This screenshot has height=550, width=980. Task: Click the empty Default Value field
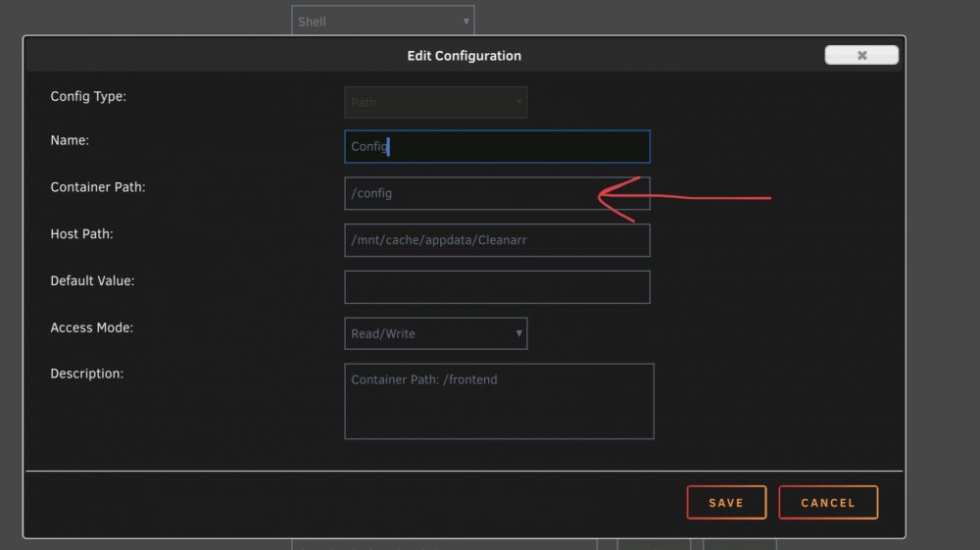point(497,287)
